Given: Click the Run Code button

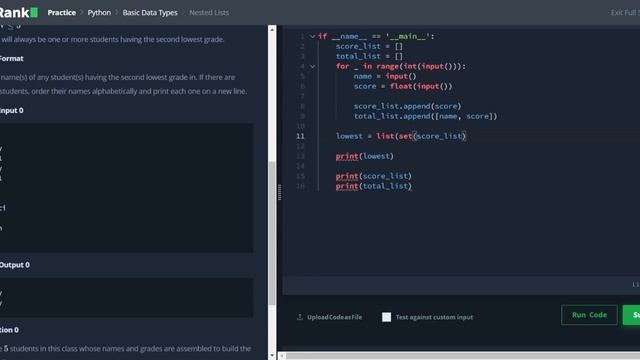Looking at the screenshot, I should tap(589, 315).
